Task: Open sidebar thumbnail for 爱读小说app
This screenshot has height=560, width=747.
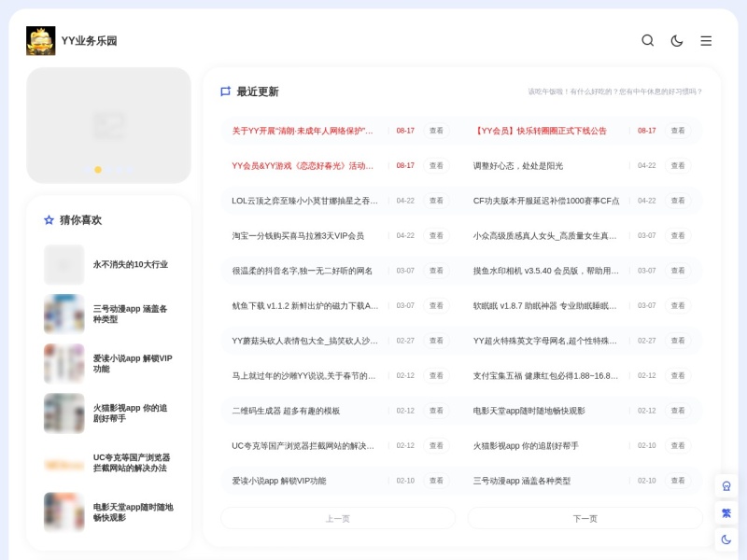Action: (x=63, y=364)
